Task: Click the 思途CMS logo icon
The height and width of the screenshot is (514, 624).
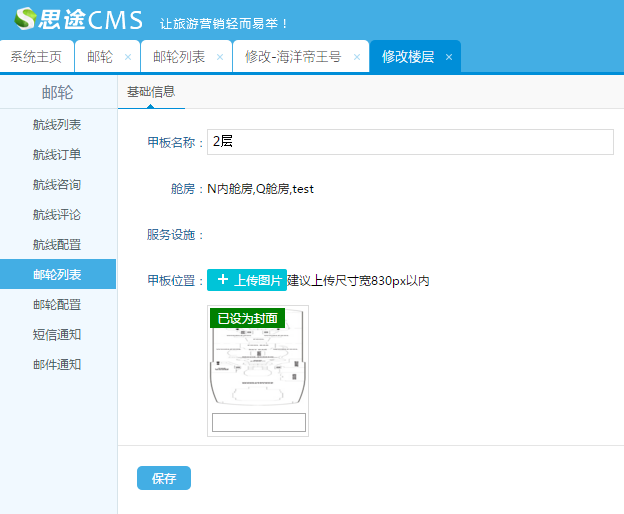Action: pyautogui.click(x=25, y=19)
